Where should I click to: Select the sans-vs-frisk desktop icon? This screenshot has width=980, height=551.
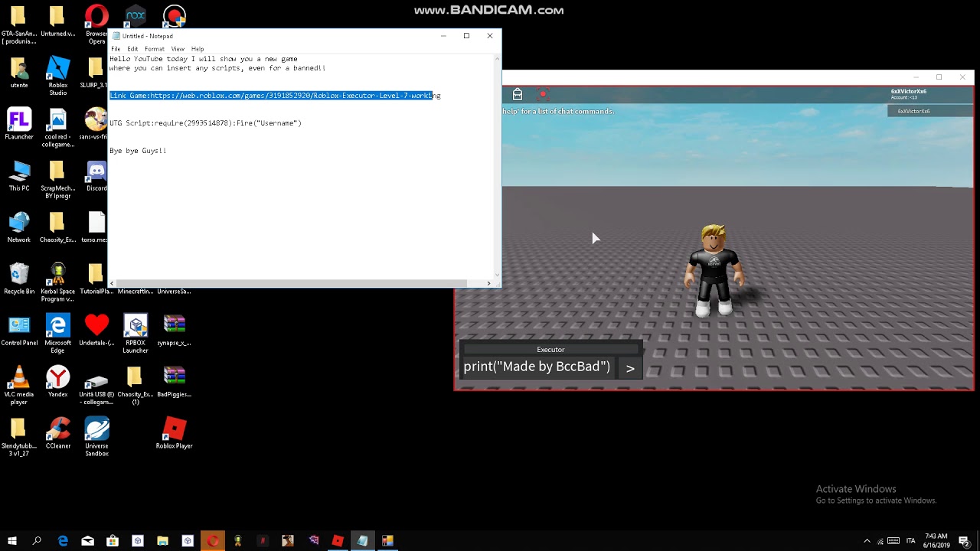95,124
